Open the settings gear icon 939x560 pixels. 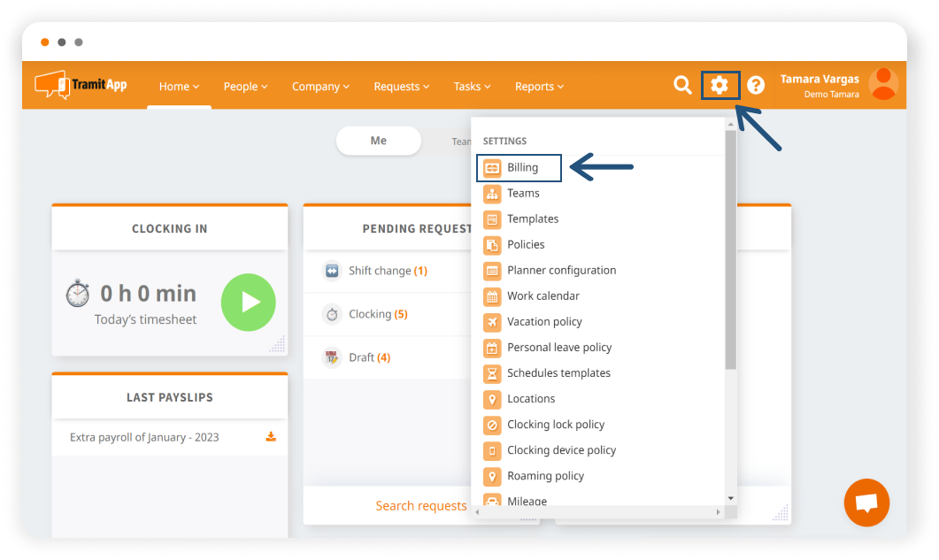(720, 85)
